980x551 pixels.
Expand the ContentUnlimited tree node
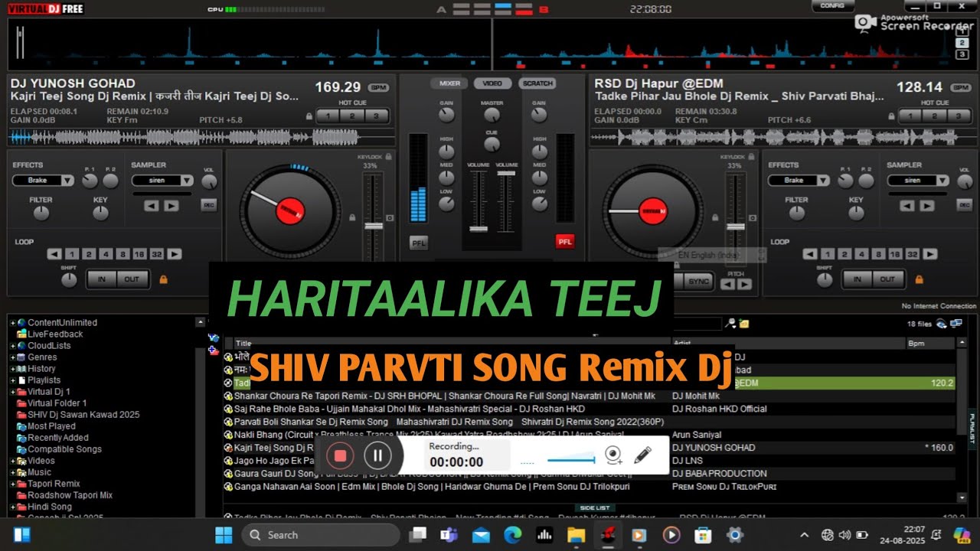pos(13,323)
